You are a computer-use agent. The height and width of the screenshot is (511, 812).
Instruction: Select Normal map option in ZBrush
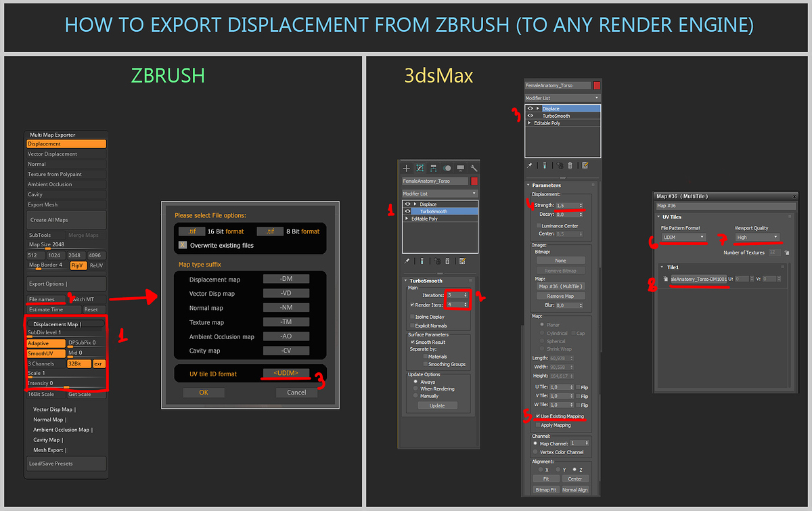[66, 164]
